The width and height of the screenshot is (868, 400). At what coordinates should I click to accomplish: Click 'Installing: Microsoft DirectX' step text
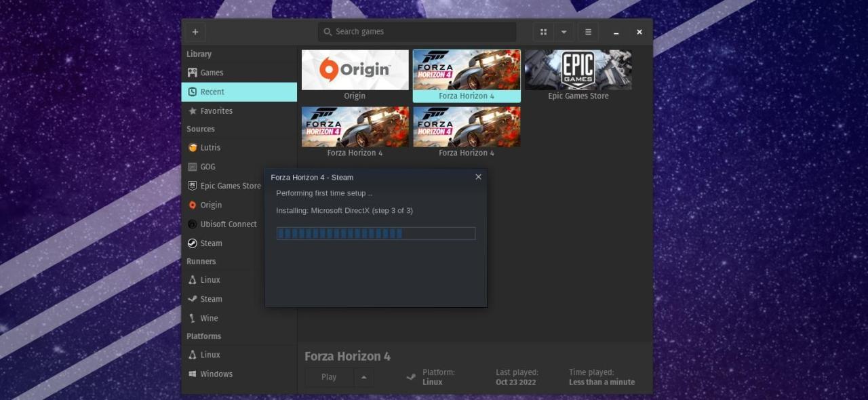(344, 211)
